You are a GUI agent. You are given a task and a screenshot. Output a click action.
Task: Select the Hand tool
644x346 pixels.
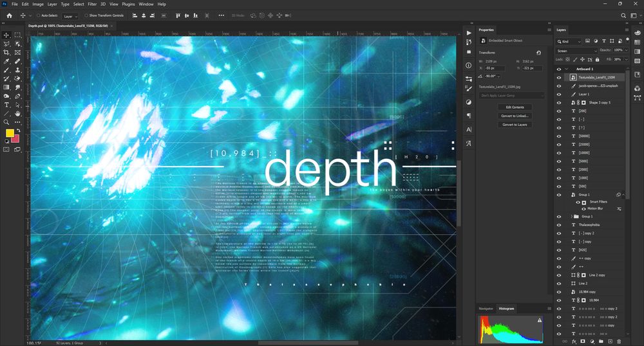pos(17,114)
